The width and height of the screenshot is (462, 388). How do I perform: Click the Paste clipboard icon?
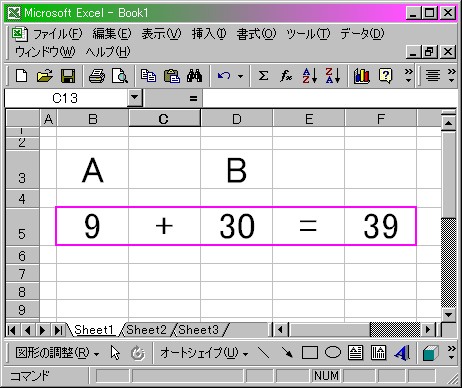[172, 76]
